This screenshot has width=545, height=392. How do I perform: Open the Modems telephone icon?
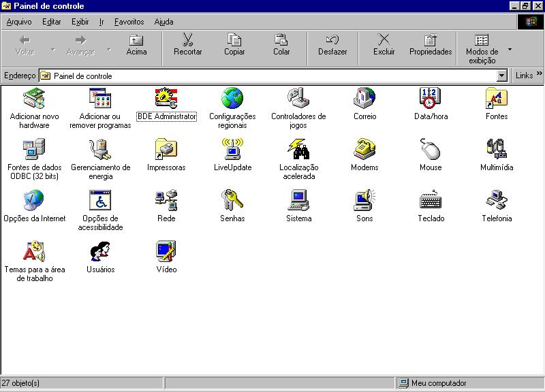pyautogui.click(x=364, y=149)
